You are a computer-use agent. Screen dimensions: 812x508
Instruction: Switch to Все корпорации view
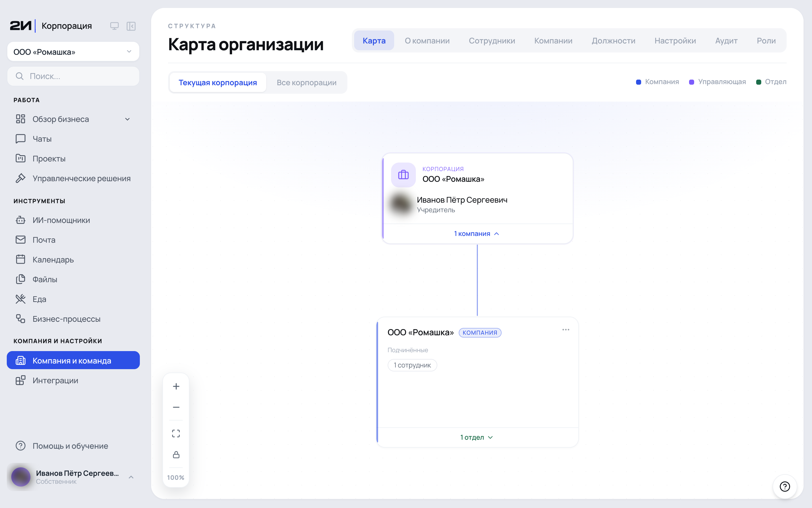pyautogui.click(x=306, y=83)
